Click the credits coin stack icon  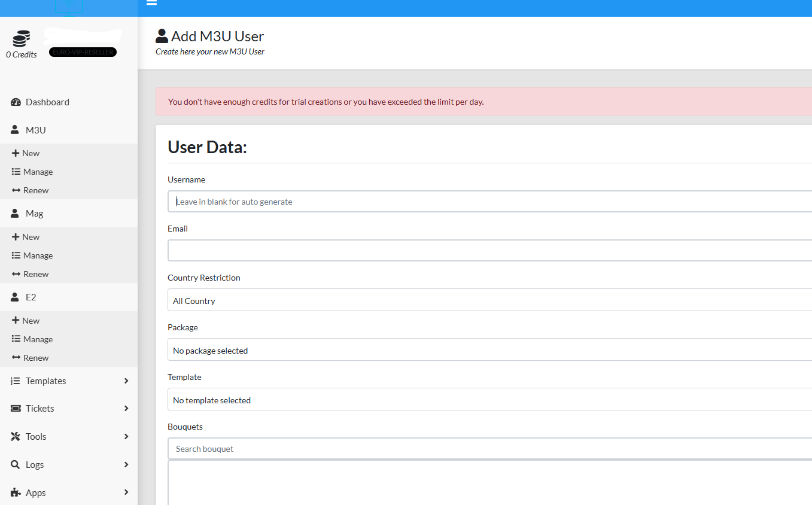(x=21, y=39)
